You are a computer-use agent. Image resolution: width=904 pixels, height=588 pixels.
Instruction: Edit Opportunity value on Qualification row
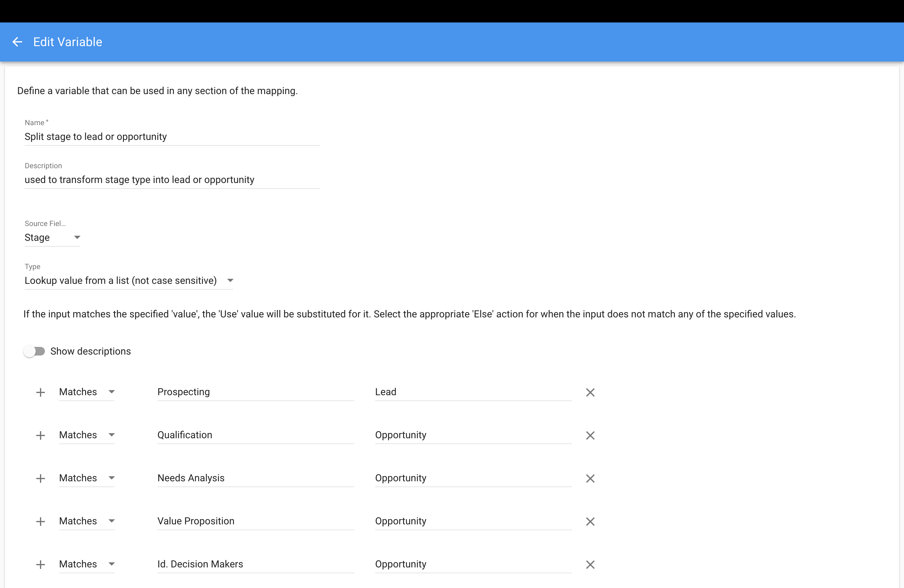point(473,435)
